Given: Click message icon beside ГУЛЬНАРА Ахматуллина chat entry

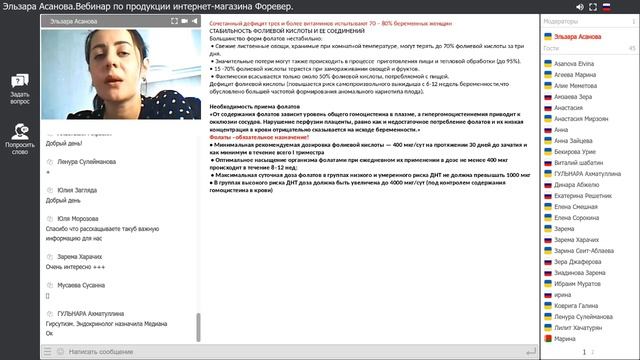Looking at the screenshot, I should coord(50,314).
